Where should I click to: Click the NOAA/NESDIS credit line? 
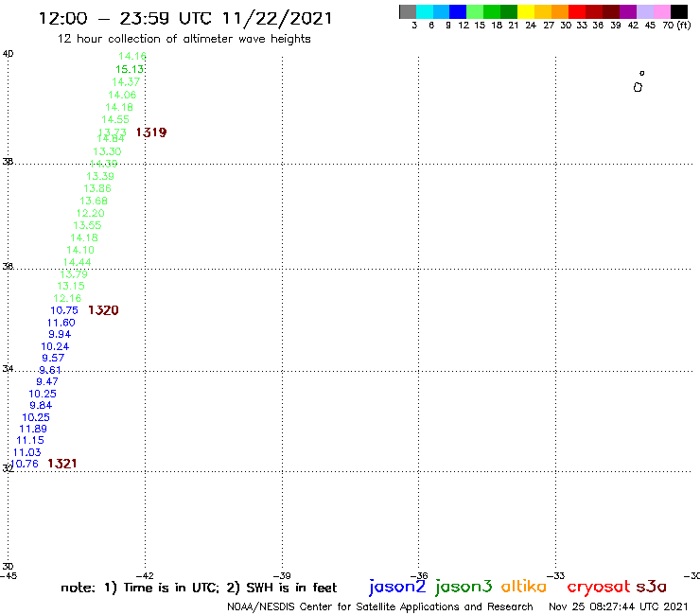tap(380, 607)
